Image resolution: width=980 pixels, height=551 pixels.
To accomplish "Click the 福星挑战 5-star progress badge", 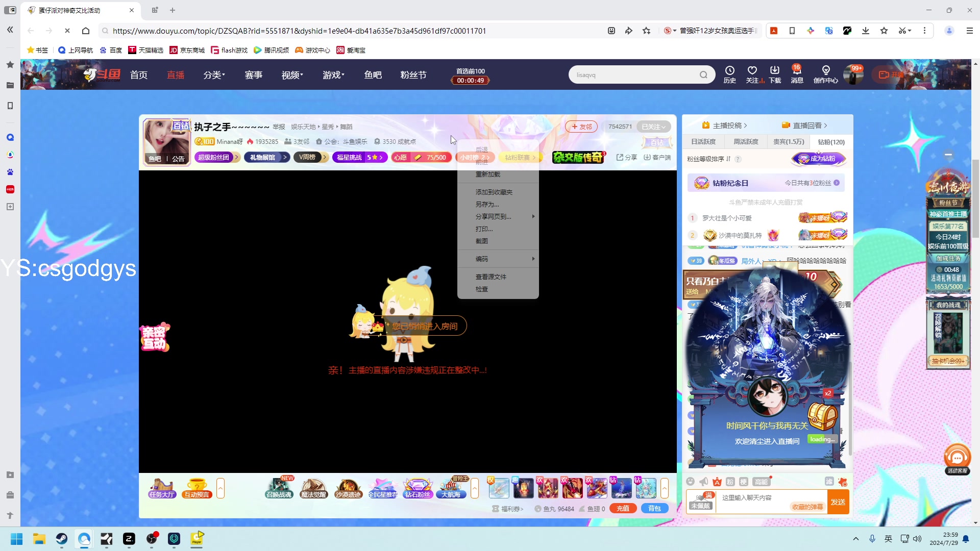I will (360, 157).
